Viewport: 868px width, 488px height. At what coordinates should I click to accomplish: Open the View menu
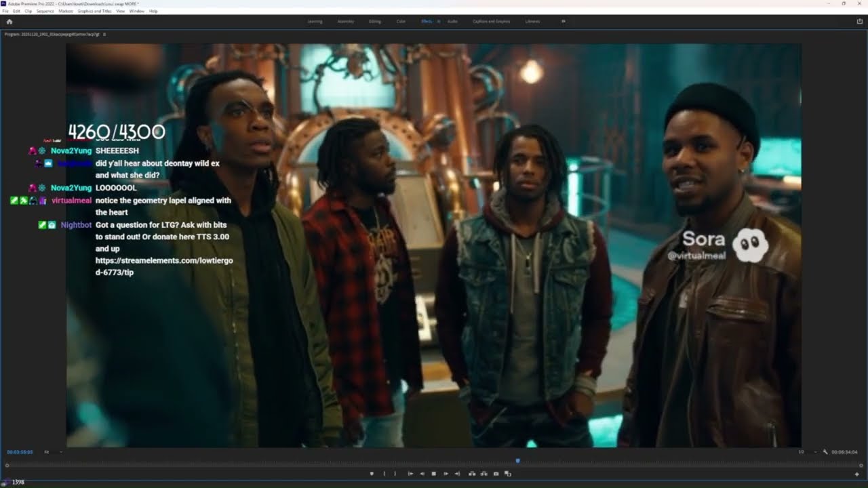click(120, 12)
